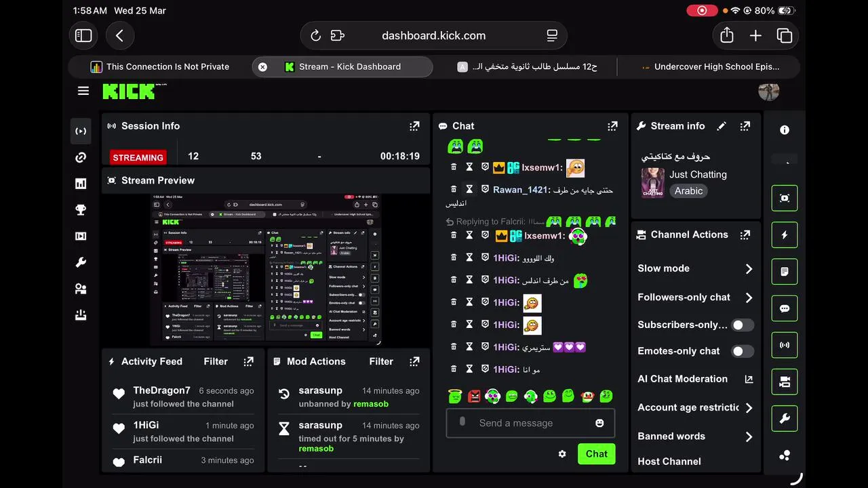The width and height of the screenshot is (868, 488).
Task: Click the green Chat send button
Action: point(596,454)
